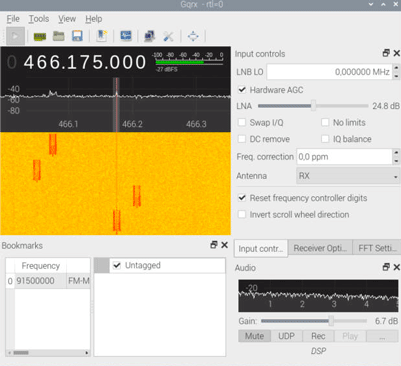The width and height of the screenshot is (401, 366).
Task: Click the 466.3 label on spectrum axis
Action: click(x=196, y=124)
